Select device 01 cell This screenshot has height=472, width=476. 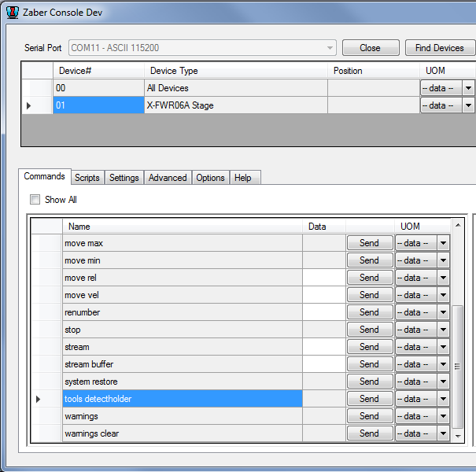click(98, 105)
